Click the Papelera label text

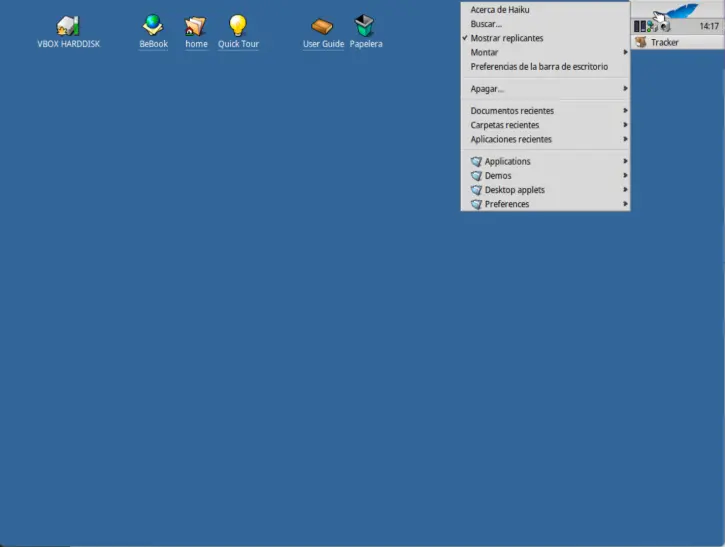[366, 44]
